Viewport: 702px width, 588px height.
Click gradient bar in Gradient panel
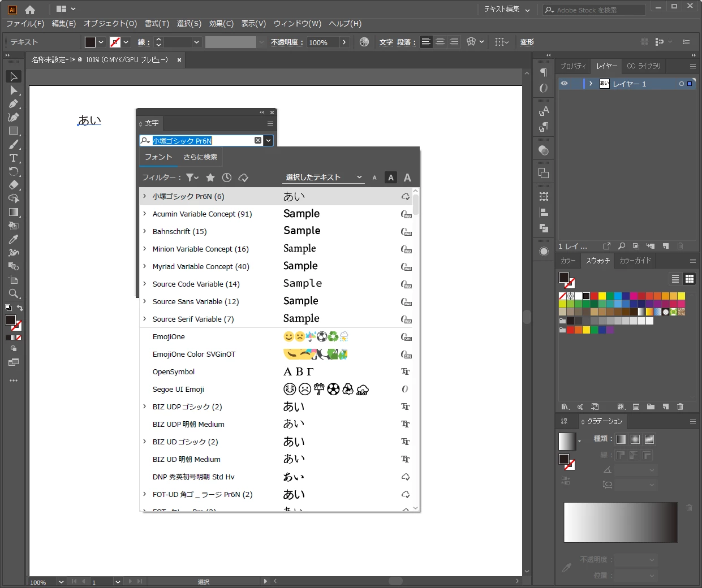tap(621, 522)
